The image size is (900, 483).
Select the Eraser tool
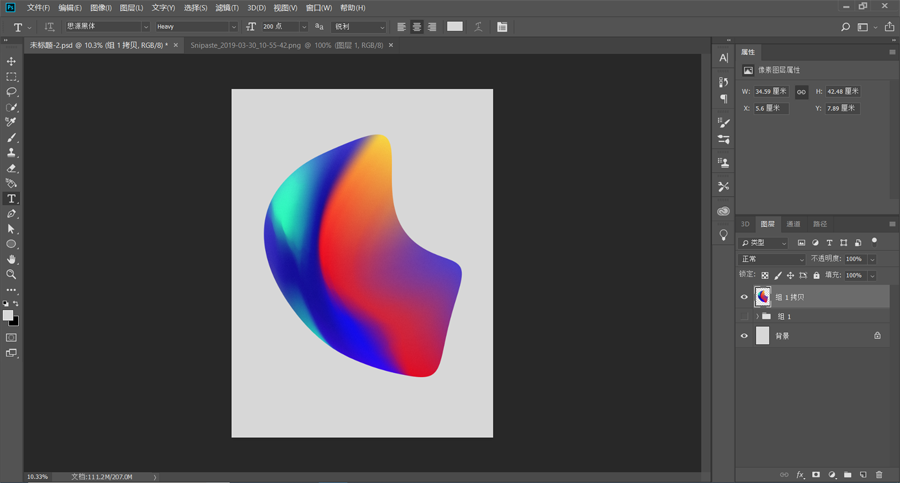[x=12, y=168]
